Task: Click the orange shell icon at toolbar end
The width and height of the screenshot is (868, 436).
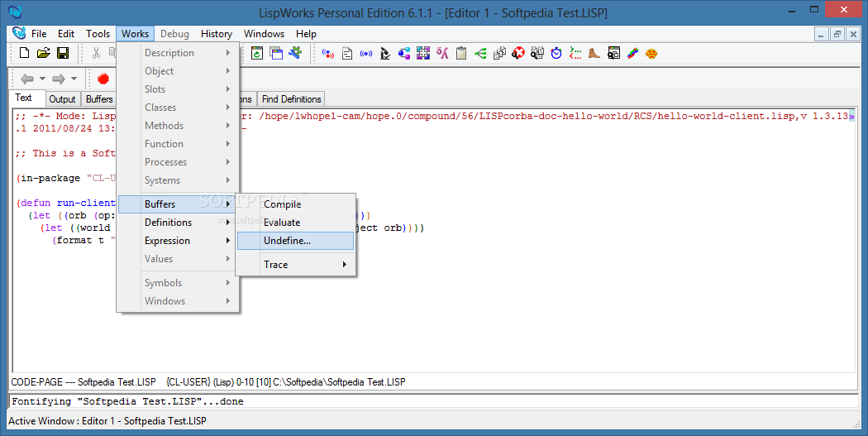Action: pyautogui.click(x=651, y=53)
